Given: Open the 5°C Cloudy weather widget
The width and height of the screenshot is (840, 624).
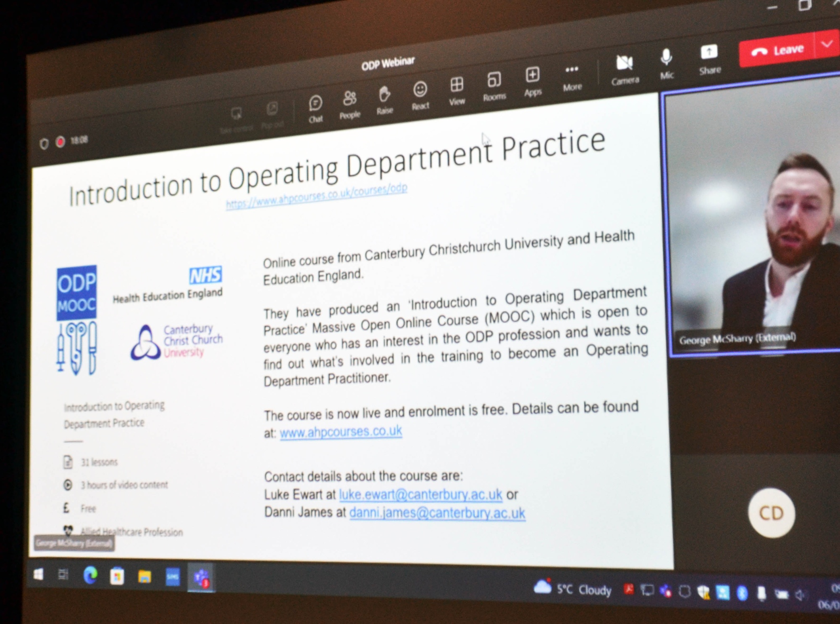Looking at the screenshot, I should pyautogui.click(x=573, y=589).
